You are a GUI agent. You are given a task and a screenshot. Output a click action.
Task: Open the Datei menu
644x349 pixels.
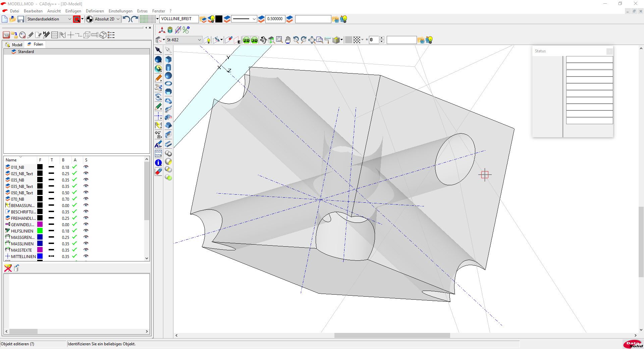pyautogui.click(x=14, y=11)
